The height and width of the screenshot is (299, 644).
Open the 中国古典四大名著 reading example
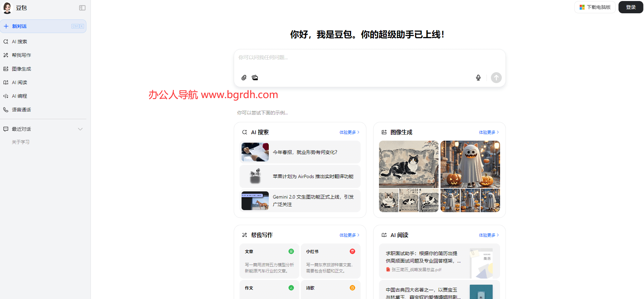point(440,289)
